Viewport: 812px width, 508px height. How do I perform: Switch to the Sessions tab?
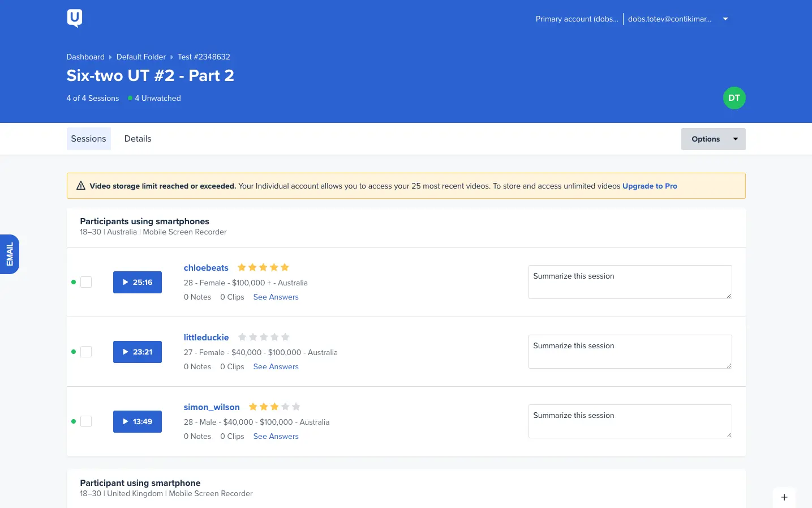coord(88,139)
